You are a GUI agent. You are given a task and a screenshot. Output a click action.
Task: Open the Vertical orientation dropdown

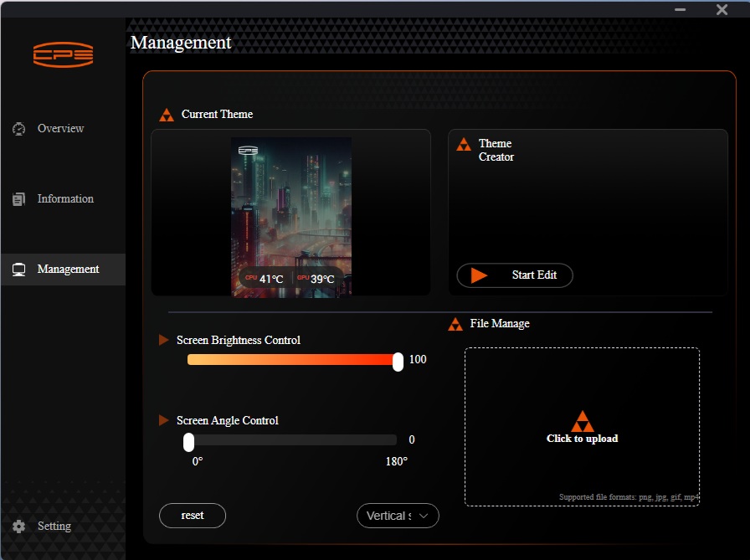coord(398,516)
